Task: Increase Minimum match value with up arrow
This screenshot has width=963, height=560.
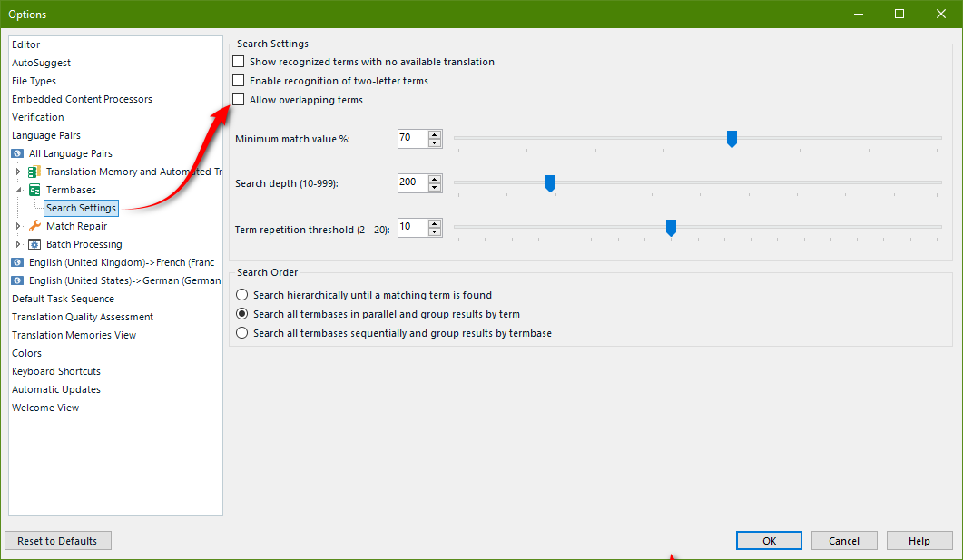Action: tap(435, 134)
